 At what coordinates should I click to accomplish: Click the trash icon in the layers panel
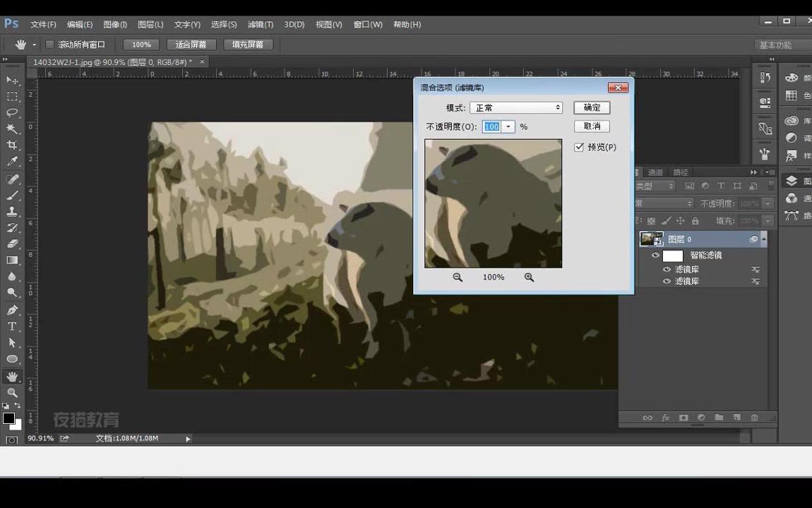click(x=754, y=418)
